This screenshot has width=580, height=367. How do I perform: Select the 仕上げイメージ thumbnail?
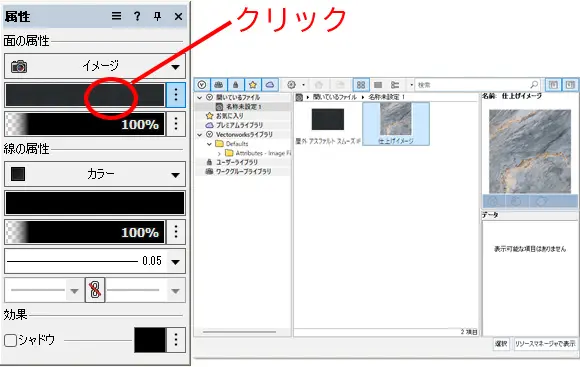click(396, 124)
